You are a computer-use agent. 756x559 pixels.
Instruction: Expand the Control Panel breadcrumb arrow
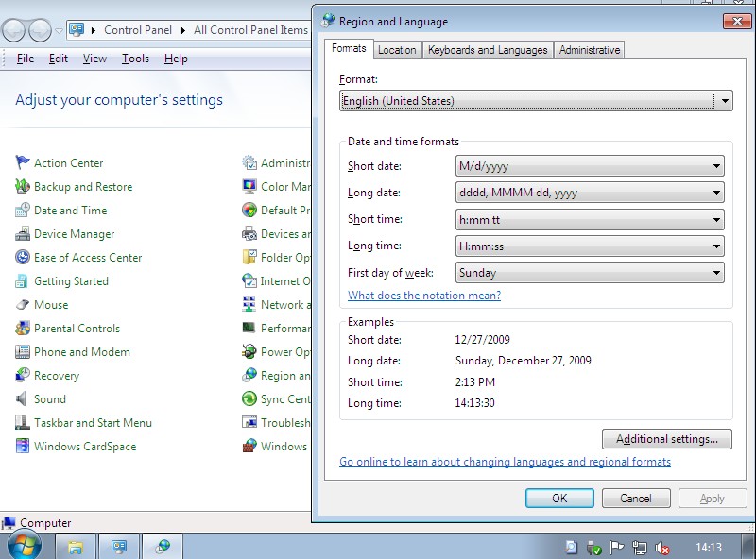[x=183, y=30]
